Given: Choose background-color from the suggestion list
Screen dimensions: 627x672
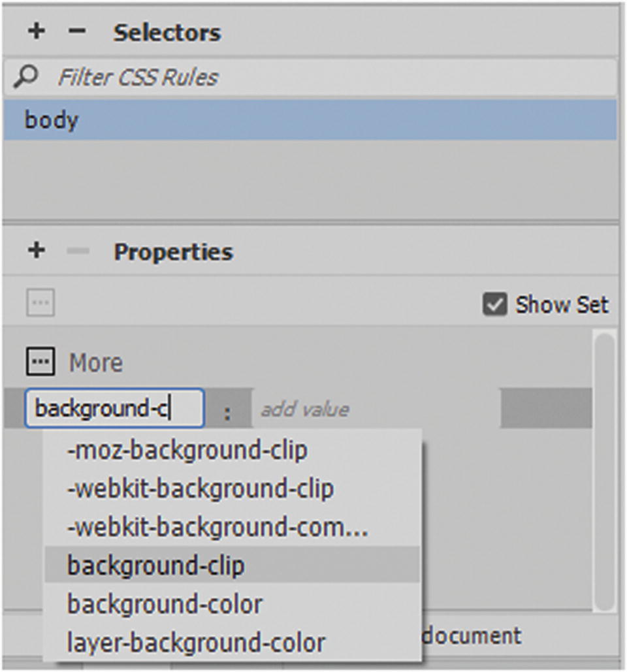Looking at the screenshot, I should 165,604.
